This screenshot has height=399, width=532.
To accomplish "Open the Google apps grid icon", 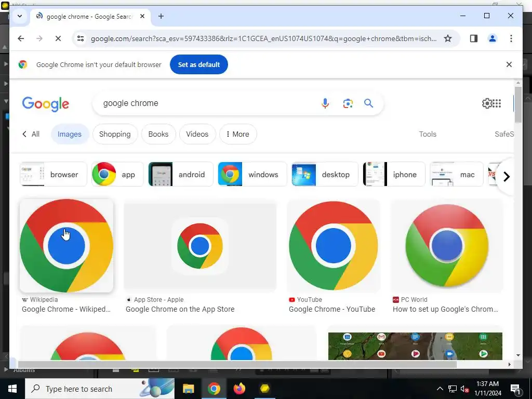I will (497, 103).
